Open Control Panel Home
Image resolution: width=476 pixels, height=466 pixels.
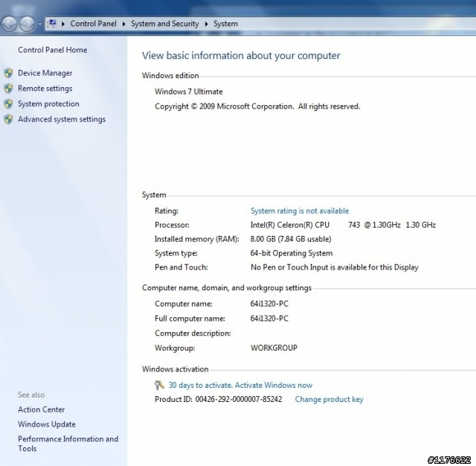coord(53,50)
